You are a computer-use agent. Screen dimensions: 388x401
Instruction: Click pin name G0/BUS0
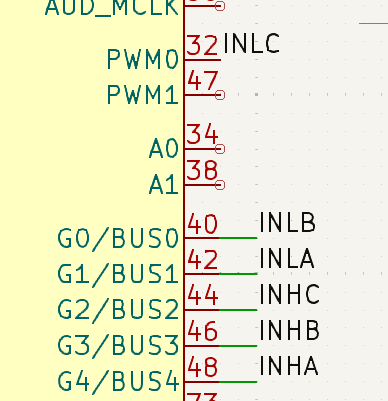coord(119,239)
